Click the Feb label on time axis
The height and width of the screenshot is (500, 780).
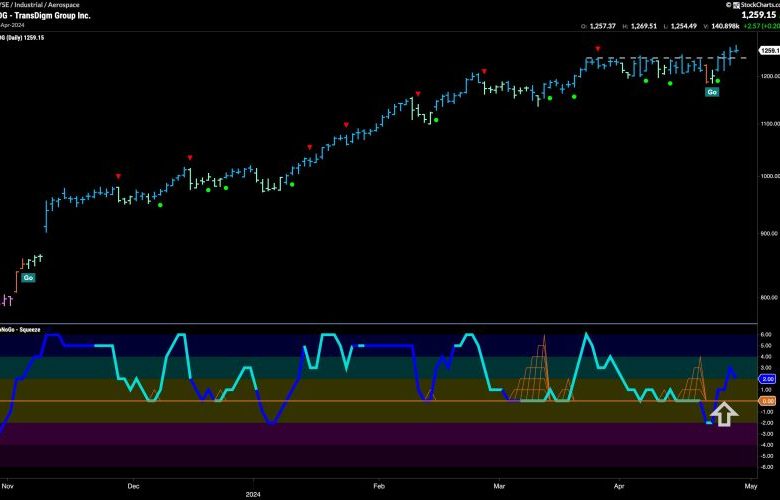pyautogui.click(x=379, y=486)
